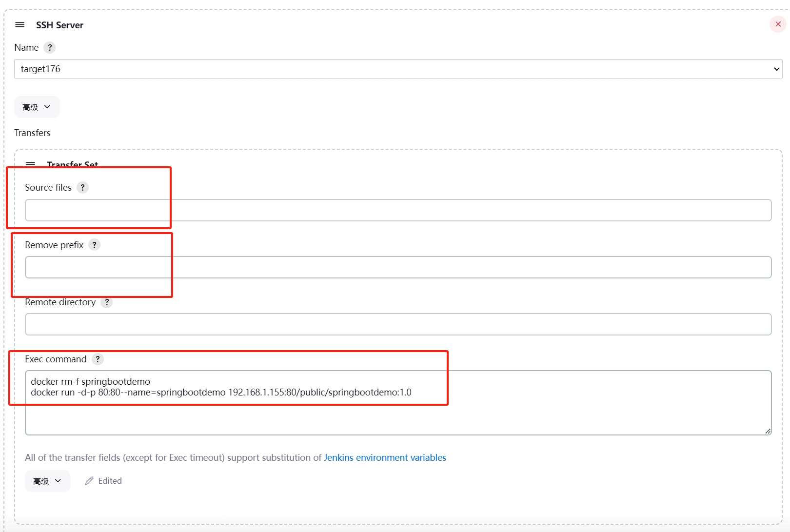The image size is (790, 532).
Task: Click the Transfer Set drag handle icon
Action: [30, 164]
